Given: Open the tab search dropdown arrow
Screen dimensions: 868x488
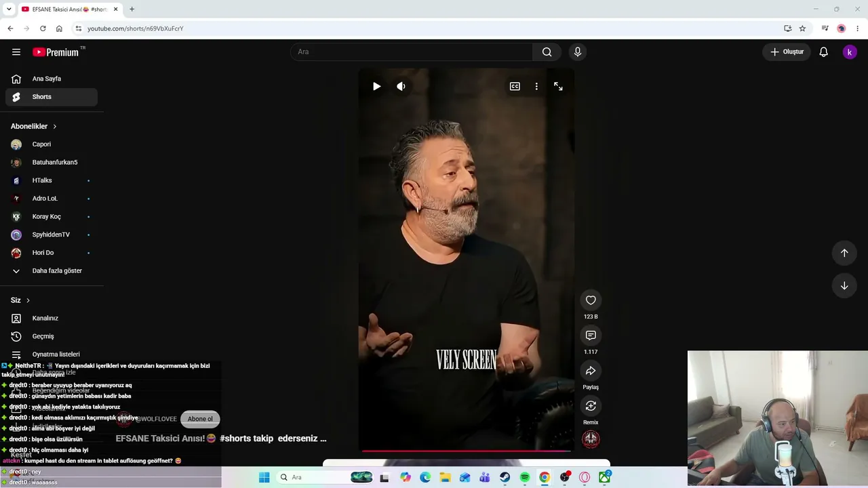Looking at the screenshot, I should tap(9, 9).
